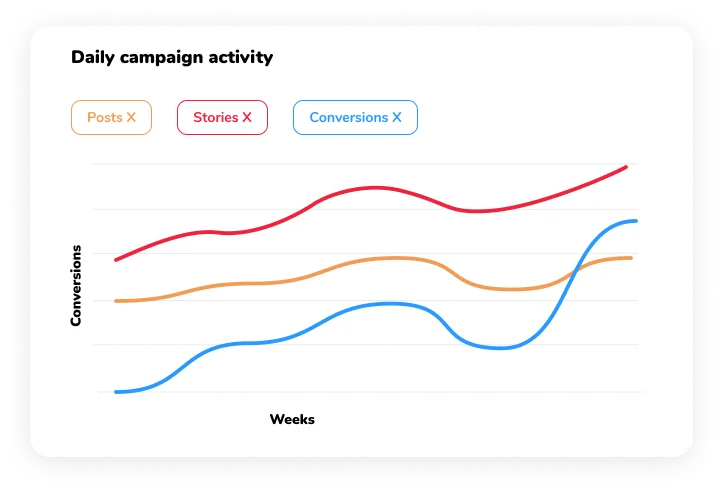
Task: Select the right end of the orange line
Action: (631, 258)
